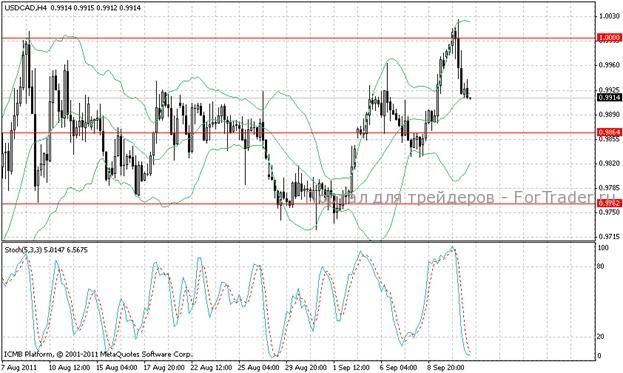Image resolution: width=623 pixels, height=373 pixels.
Task: Click the 6 Sep 04:00 time label
Action: (399, 367)
